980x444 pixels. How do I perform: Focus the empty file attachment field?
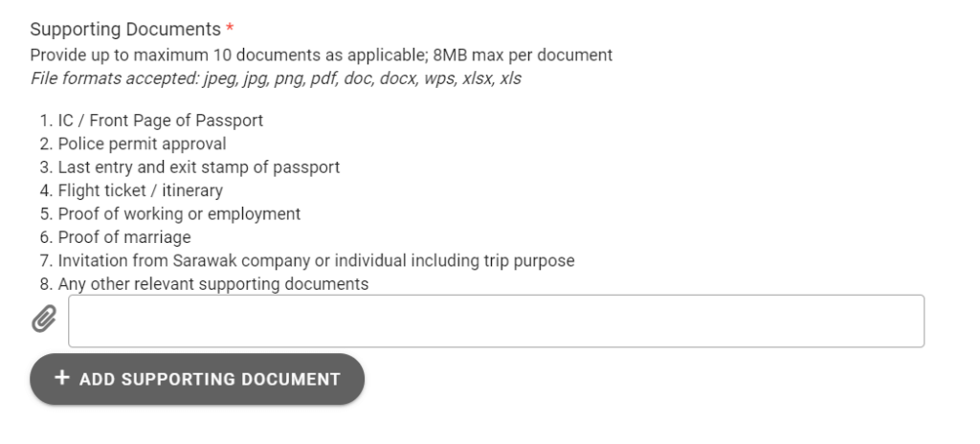[497, 321]
